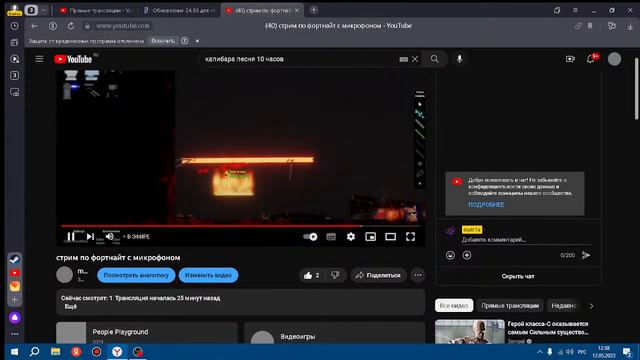
Task: Open more actions three-dot menu under video
Action: click(418, 276)
